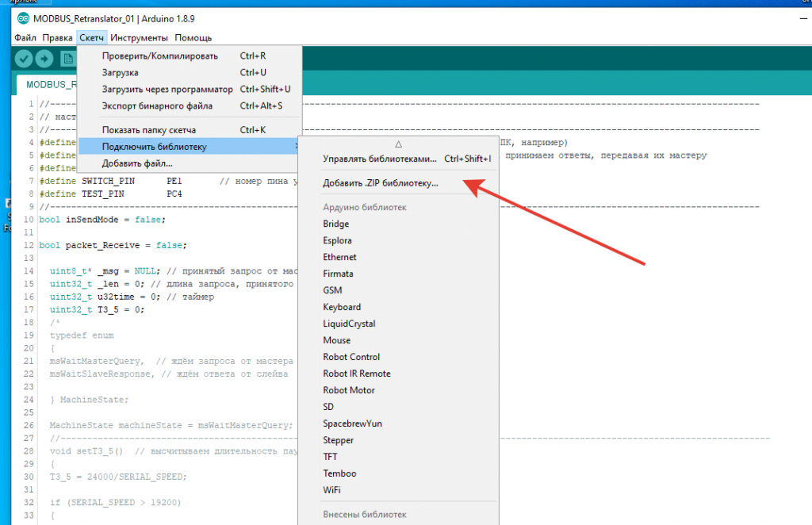Open the Инструменты menu
Viewport: 812px width, 525px height.
coord(139,38)
